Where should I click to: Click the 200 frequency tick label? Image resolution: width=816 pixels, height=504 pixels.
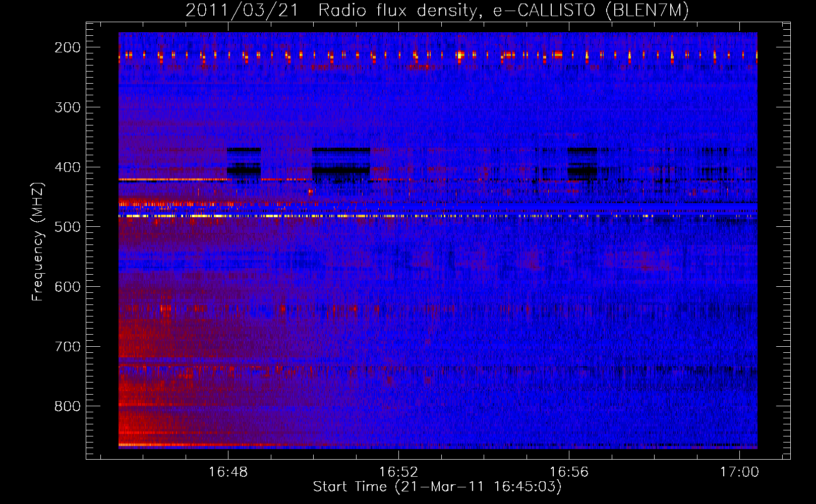[x=68, y=47]
